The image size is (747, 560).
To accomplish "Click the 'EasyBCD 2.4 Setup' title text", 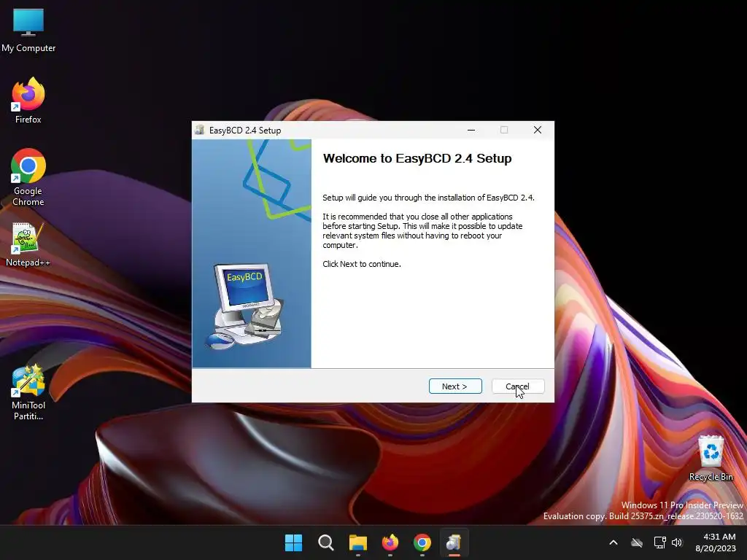I will (x=245, y=130).
